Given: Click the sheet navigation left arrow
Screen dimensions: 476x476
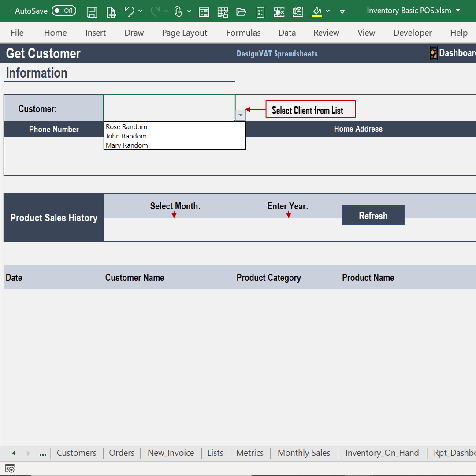Looking at the screenshot, I should 13,453.
